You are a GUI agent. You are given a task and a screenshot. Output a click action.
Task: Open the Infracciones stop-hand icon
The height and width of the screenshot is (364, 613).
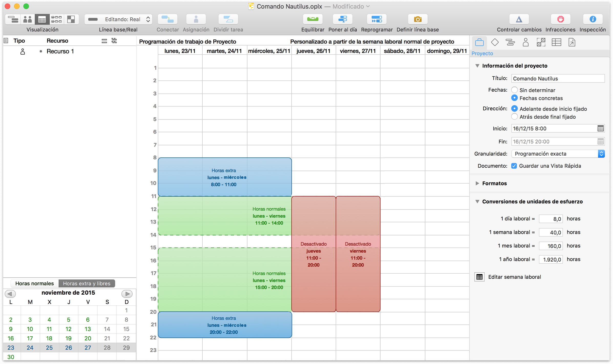click(560, 19)
